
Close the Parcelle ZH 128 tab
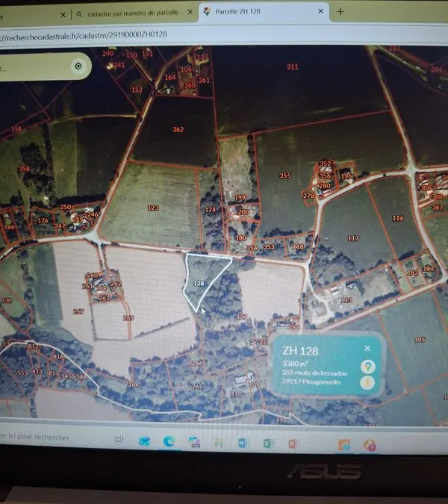pyautogui.click(x=320, y=11)
